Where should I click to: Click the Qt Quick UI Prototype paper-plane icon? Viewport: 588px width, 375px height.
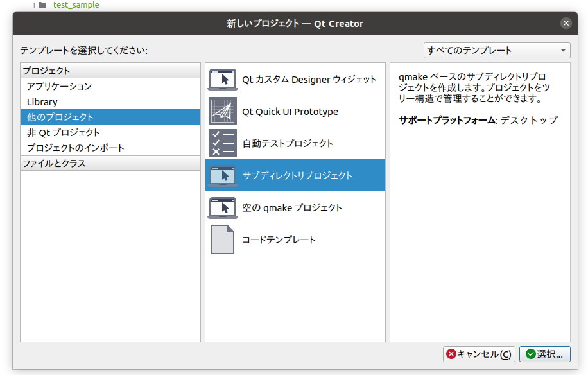point(223,111)
